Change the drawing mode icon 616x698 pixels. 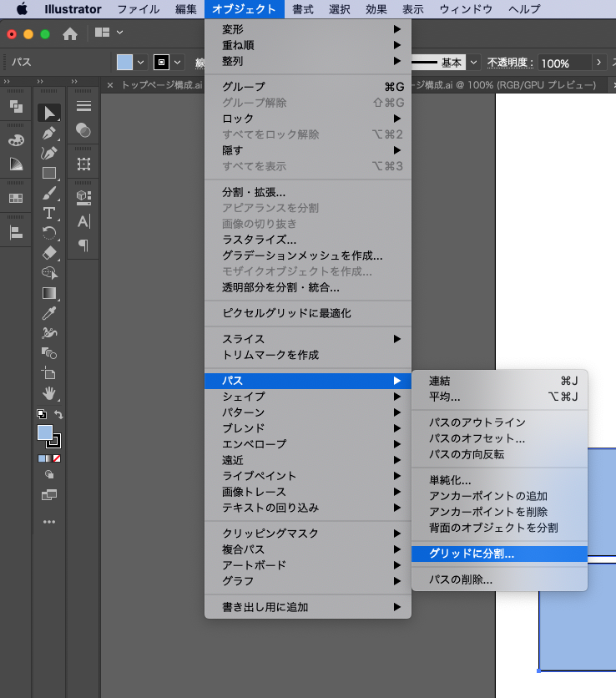(x=49, y=475)
